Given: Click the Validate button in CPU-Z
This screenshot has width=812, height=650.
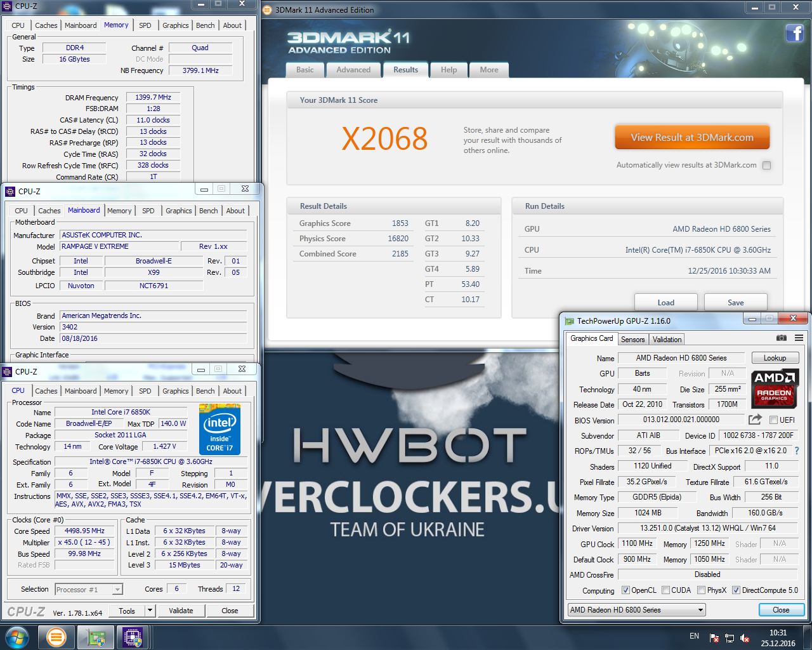Looking at the screenshot, I should click(181, 611).
